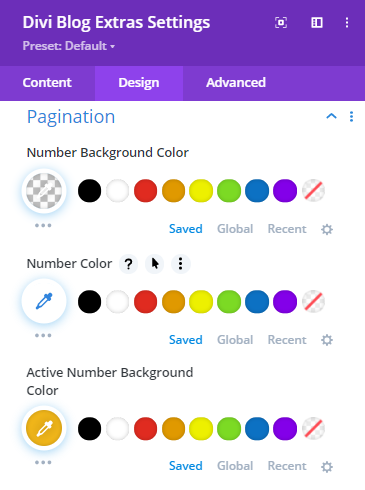Select Global palette under Number Color
The image size is (365, 490).
235,340
